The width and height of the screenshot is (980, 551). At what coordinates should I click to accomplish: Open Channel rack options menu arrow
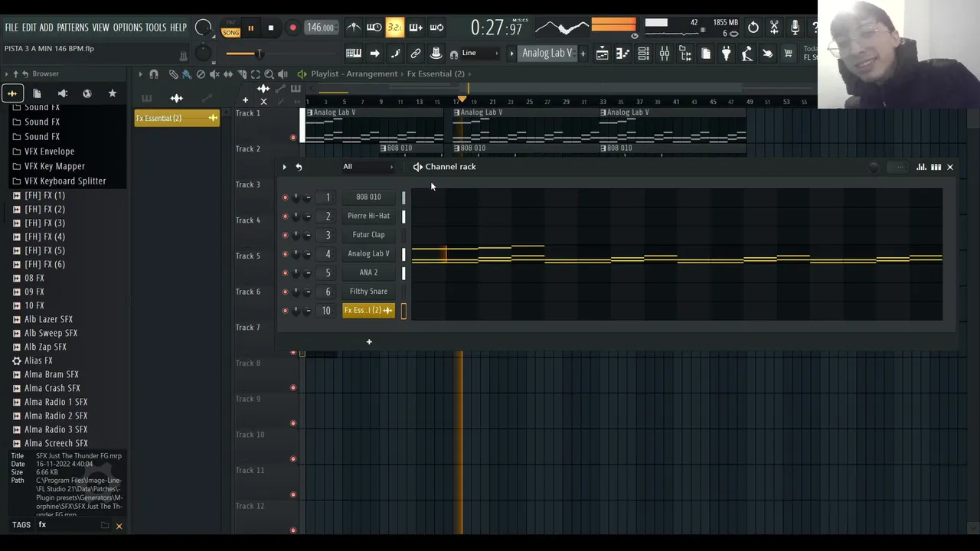tap(284, 167)
